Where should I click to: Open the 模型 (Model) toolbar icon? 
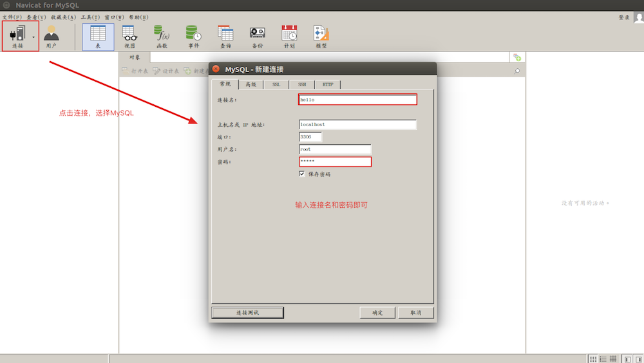tap(321, 35)
